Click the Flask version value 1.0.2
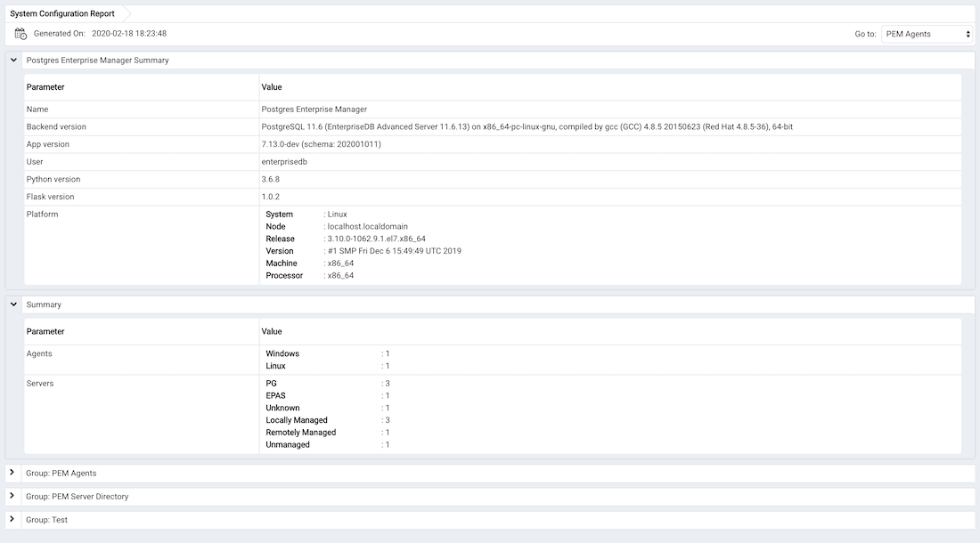The image size is (980, 543). (x=271, y=197)
